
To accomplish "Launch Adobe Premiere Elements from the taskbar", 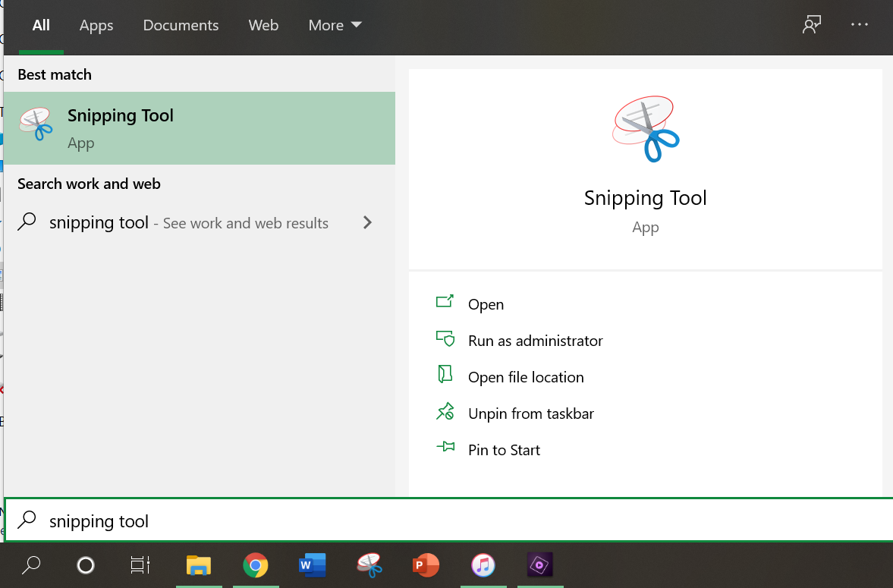I will coord(539,565).
